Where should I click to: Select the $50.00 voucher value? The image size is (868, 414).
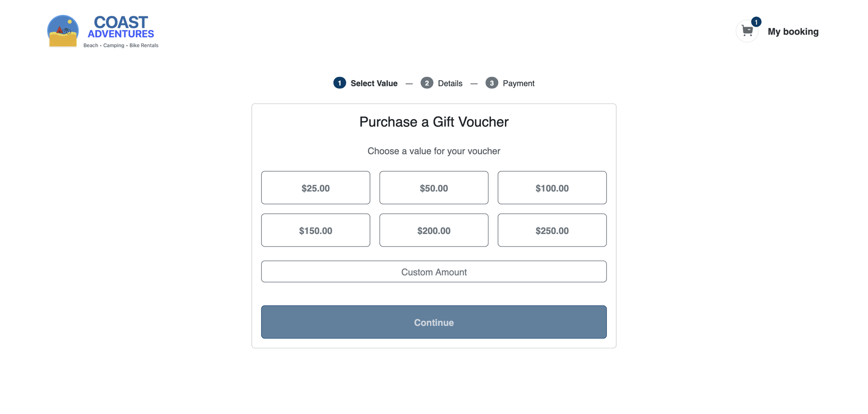[434, 188]
